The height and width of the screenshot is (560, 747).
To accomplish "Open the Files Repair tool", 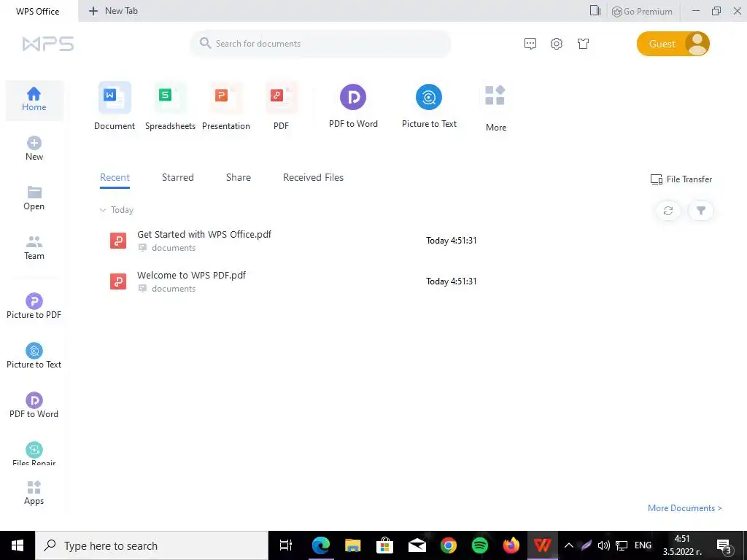I will [x=34, y=454].
